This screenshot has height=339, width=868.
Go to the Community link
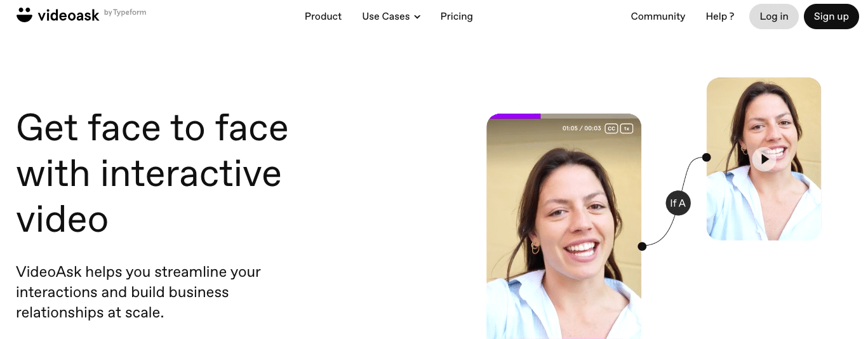[x=658, y=17]
